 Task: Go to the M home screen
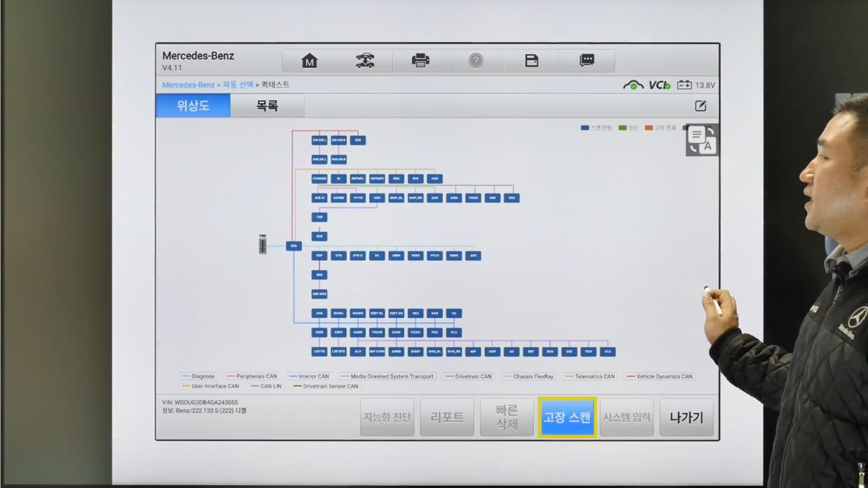click(310, 61)
